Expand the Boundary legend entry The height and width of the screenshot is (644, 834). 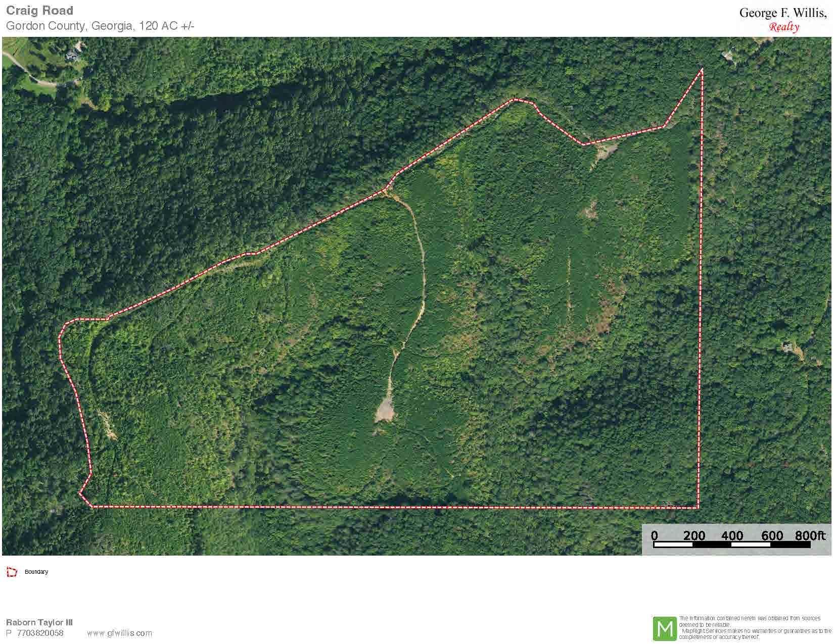tap(35, 572)
